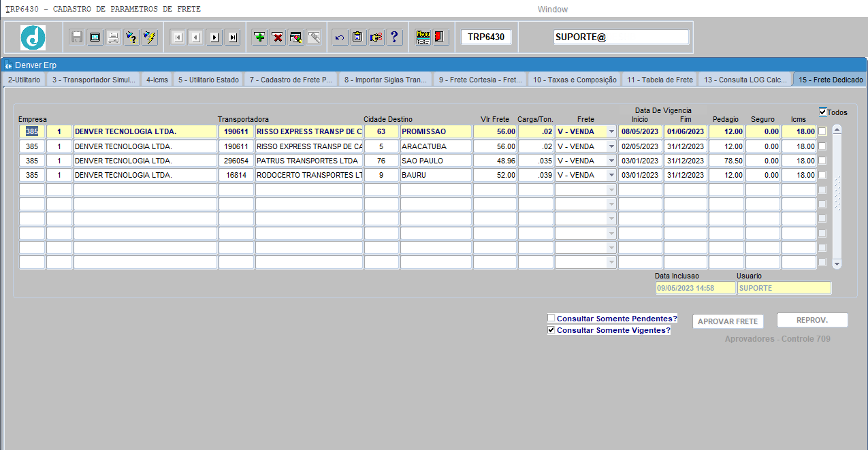Screen dimensions: 868x450
Task: Click the red exit door icon
Action: [x=440, y=37]
